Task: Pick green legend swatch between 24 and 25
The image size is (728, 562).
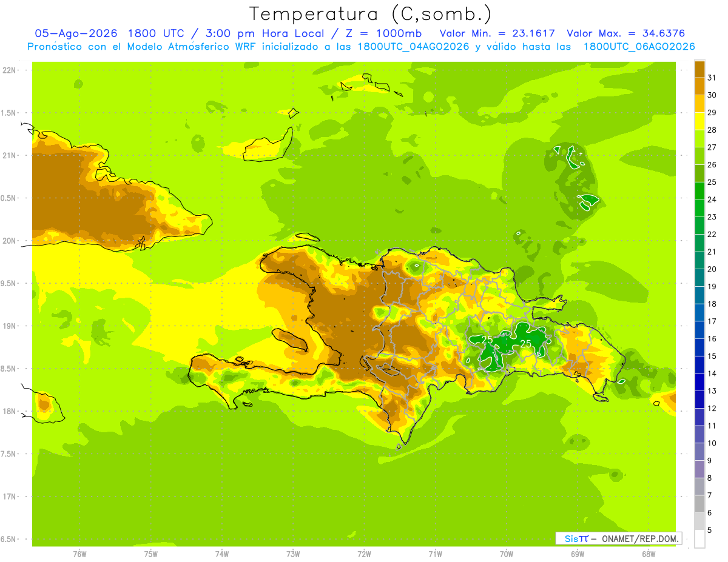Action: pyautogui.click(x=699, y=190)
